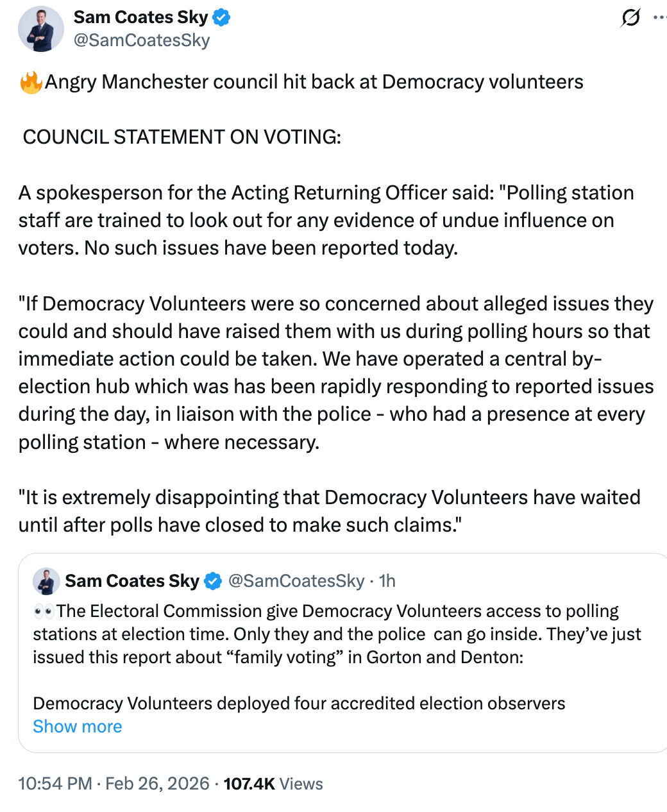Image resolution: width=667 pixels, height=812 pixels.
Task: Click the eyes emoji in the quoted tweet
Action: 43,611
